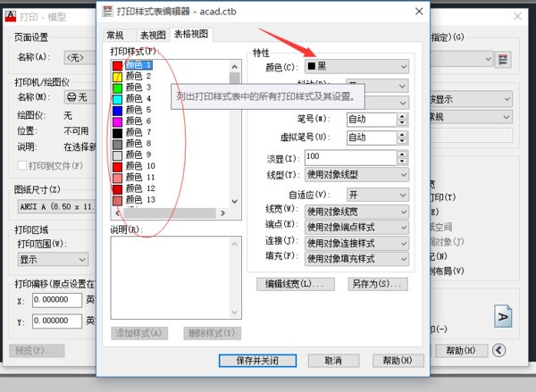The image size is (536, 392).
Task: Click the editor icon in the acad.ctb title bar
Action: point(108,12)
